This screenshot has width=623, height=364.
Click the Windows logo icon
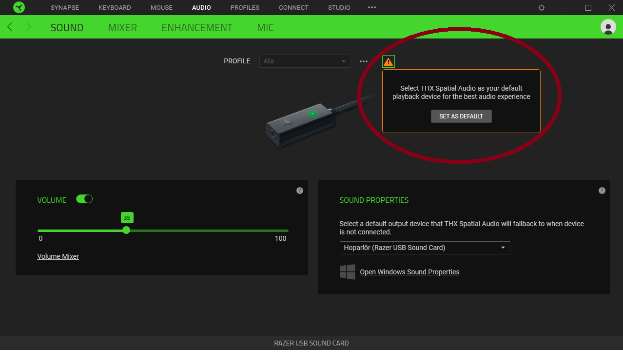pyautogui.click(x=348, y=272)
